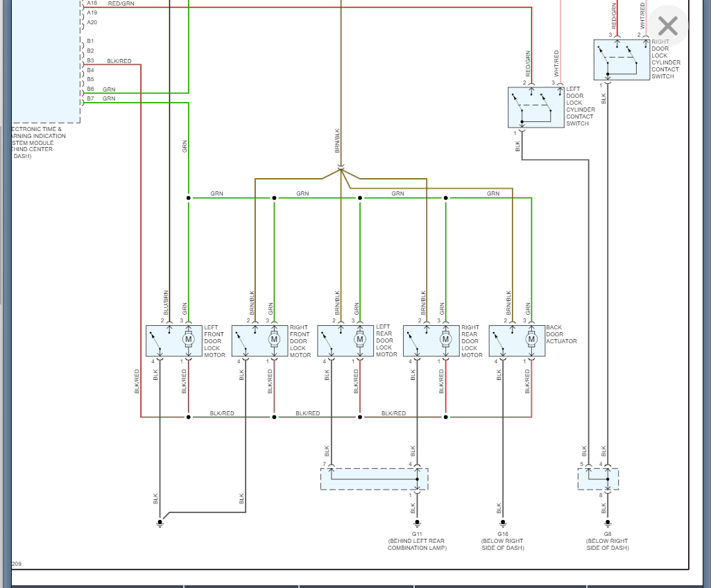Select the Right Door Lock Cylinder Contact Switch box

click(622, 60)
